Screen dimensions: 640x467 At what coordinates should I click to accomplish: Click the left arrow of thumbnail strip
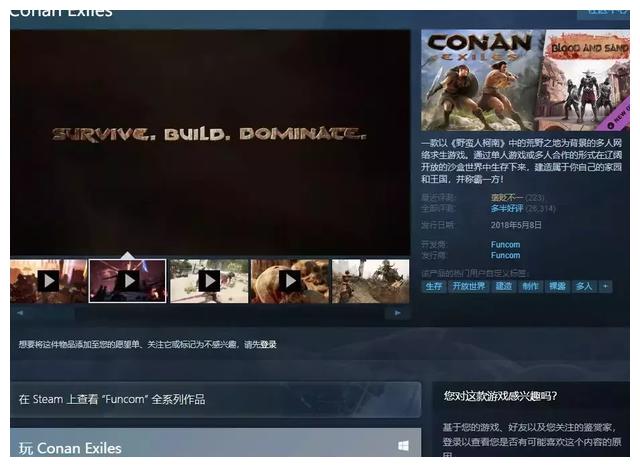coord(20,313)
